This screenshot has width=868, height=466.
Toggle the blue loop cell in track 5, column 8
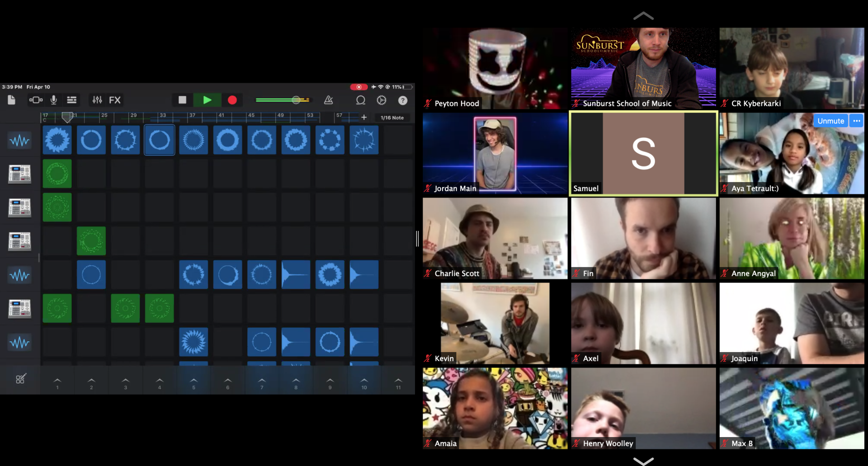click(x=296, y=274)
